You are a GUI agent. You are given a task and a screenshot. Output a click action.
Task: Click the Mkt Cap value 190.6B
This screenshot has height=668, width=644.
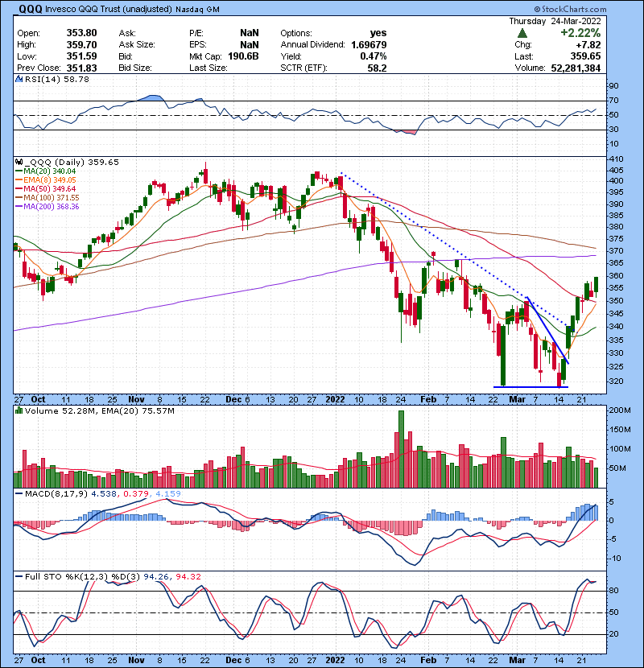coord(243,56)
